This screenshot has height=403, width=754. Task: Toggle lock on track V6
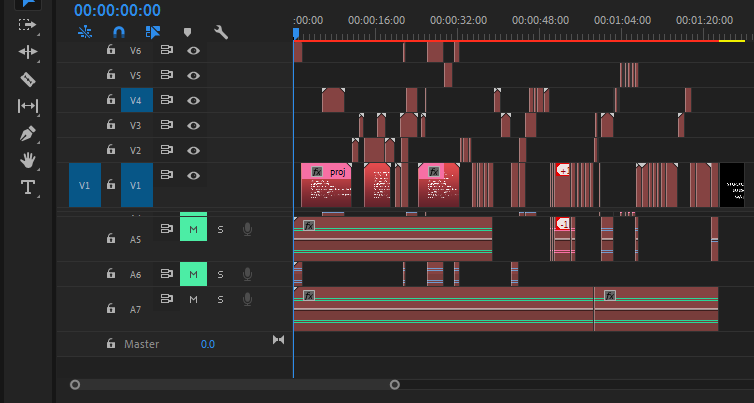pyautogui.click(x=111, y=50)
